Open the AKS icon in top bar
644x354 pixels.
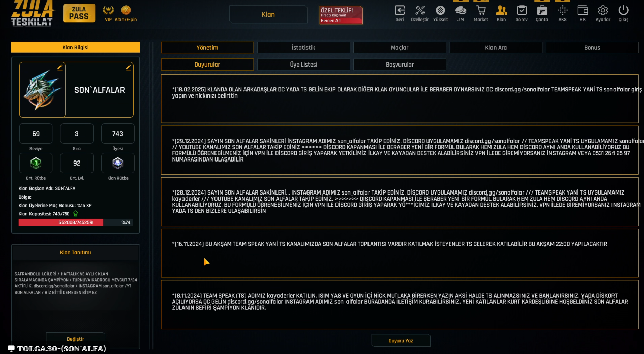coord(562,11)
